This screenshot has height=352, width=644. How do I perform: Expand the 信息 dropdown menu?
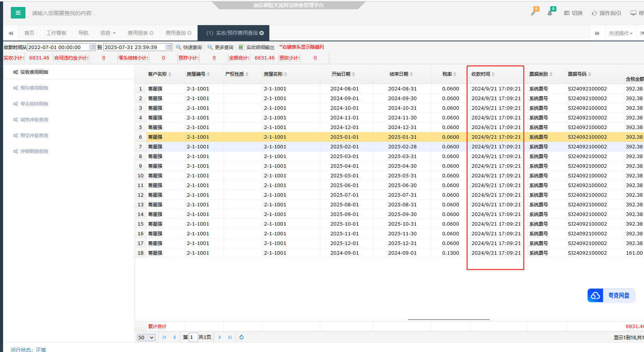pos(108,33)
